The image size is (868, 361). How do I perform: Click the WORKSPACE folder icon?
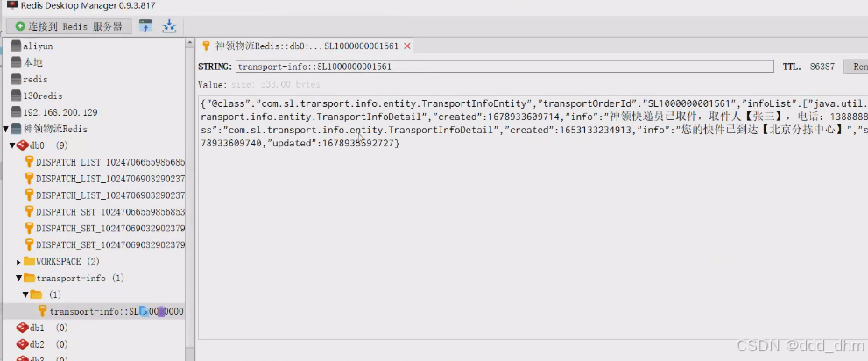point(29,261)
